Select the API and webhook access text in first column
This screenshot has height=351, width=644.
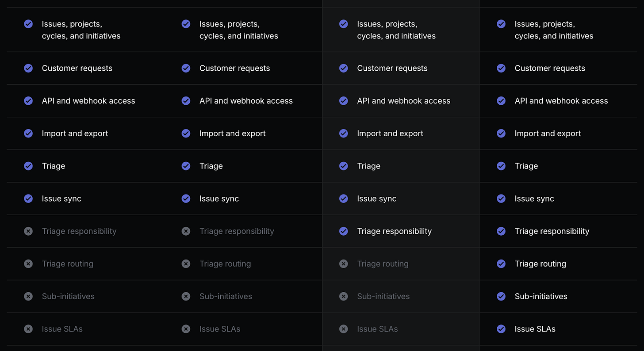[x=88, y=101]
